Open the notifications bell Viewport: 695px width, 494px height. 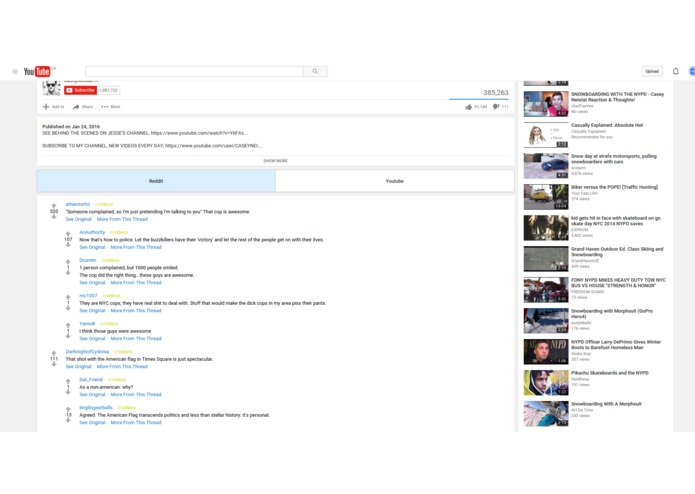(675, 71)
